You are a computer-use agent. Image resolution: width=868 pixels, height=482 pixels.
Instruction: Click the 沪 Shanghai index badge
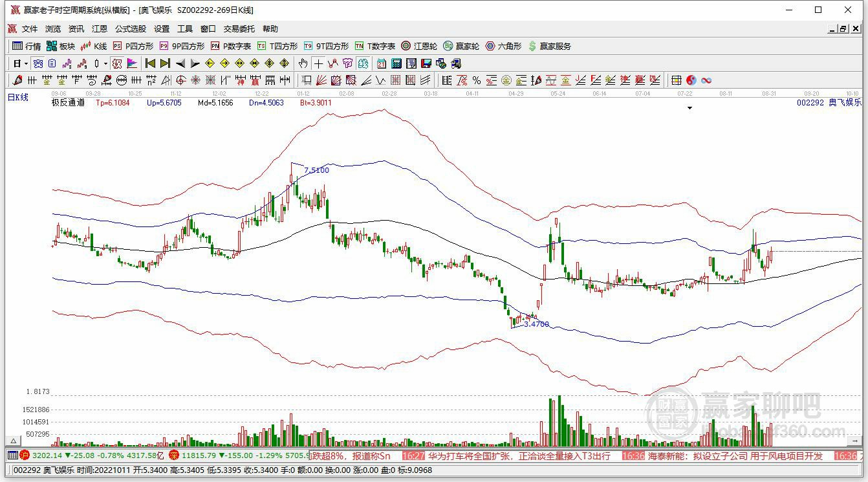pyautogui.click(x=25, y=455)
